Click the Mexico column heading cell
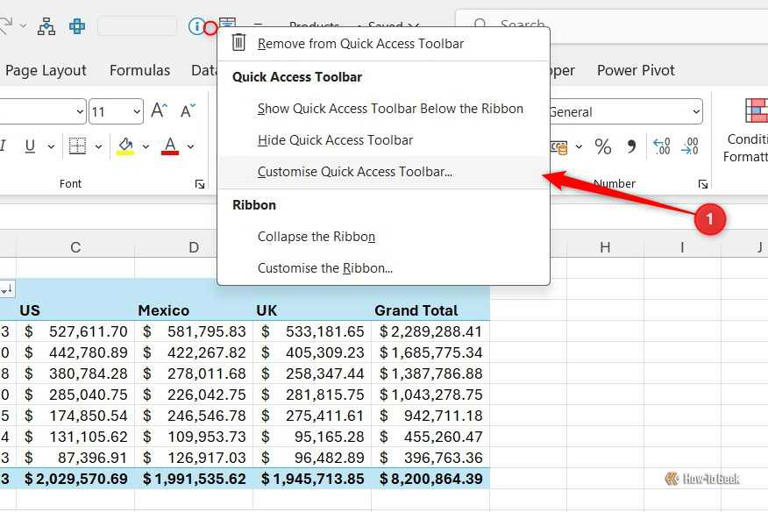 coord(194,310)
